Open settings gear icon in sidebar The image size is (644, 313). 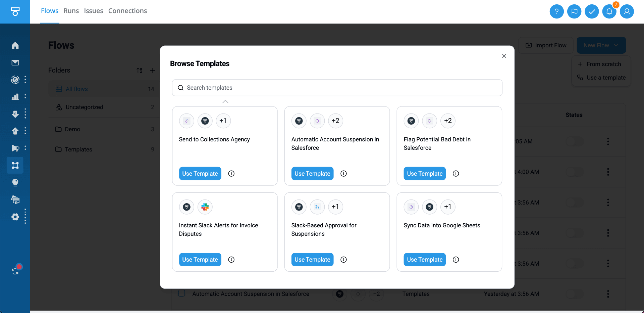15,217
